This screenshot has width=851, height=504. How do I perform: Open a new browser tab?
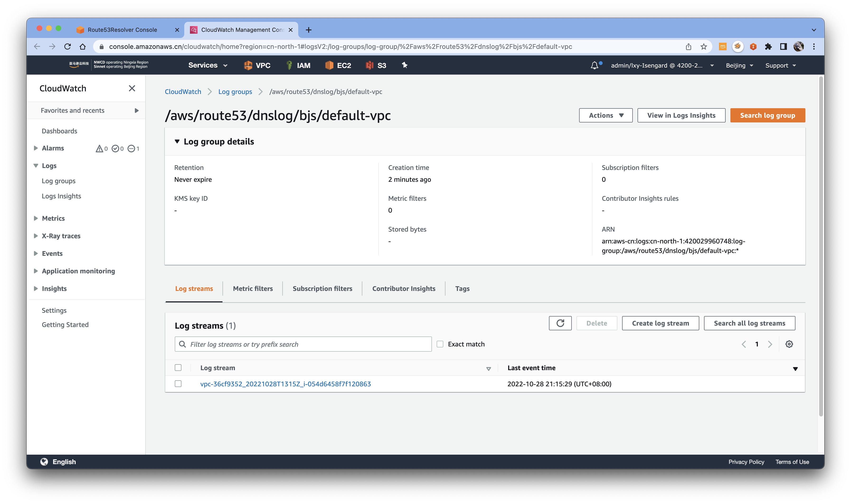click(308, 30)
